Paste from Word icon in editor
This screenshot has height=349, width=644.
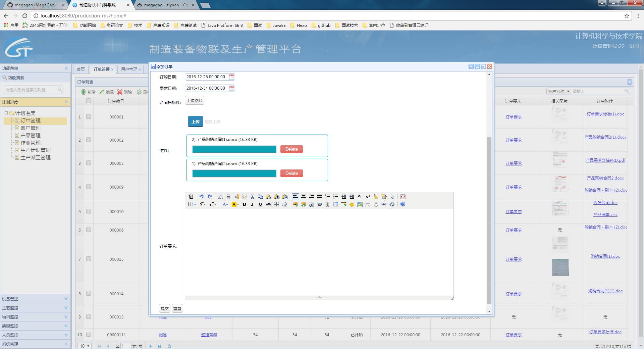click(x=285, y=197)
